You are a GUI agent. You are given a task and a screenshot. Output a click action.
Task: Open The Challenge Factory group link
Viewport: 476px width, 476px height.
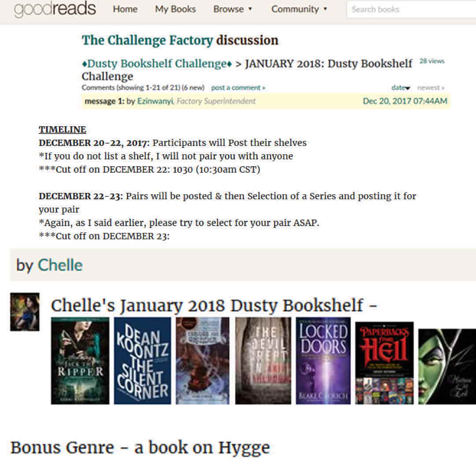(x=147, y=40)
